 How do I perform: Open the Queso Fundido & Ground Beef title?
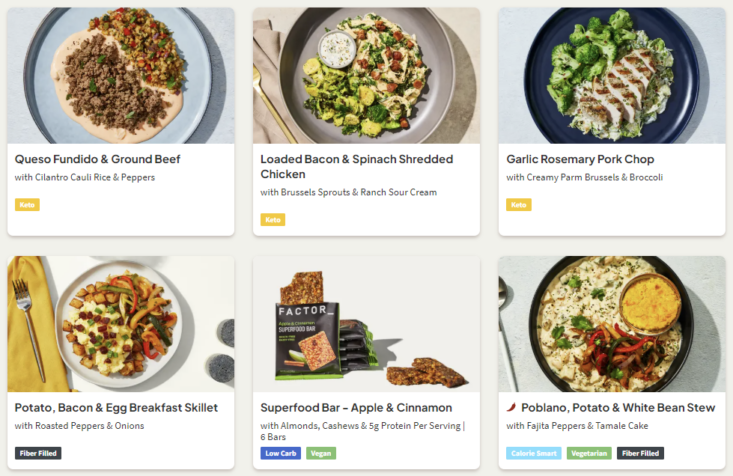coord(97,159)
